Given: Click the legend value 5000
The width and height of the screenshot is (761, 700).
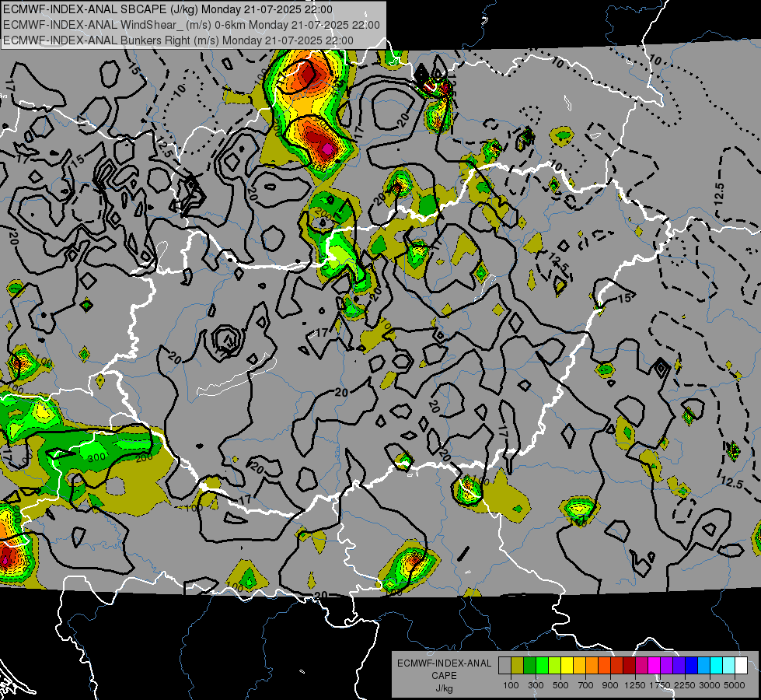Looking at the screenshot, I should pyautogui.click(x=735, y=685).
